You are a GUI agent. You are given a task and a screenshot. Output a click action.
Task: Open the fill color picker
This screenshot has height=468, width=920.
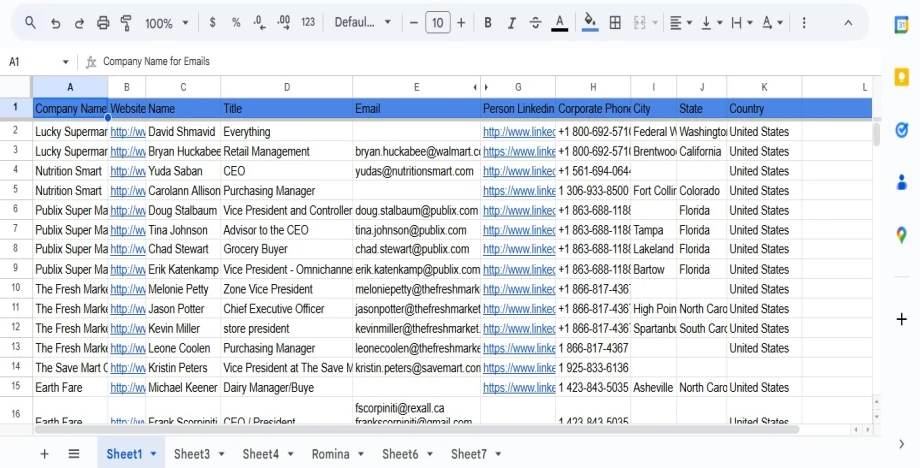(590, 22)
